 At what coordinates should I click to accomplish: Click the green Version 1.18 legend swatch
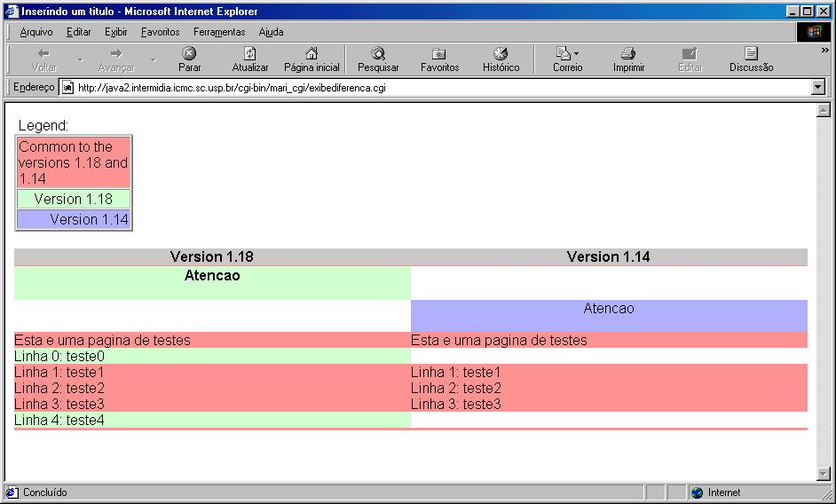point(74,199)
